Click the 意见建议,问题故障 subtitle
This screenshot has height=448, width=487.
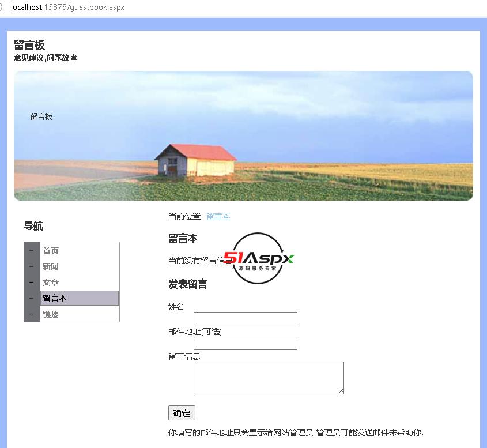46,58
